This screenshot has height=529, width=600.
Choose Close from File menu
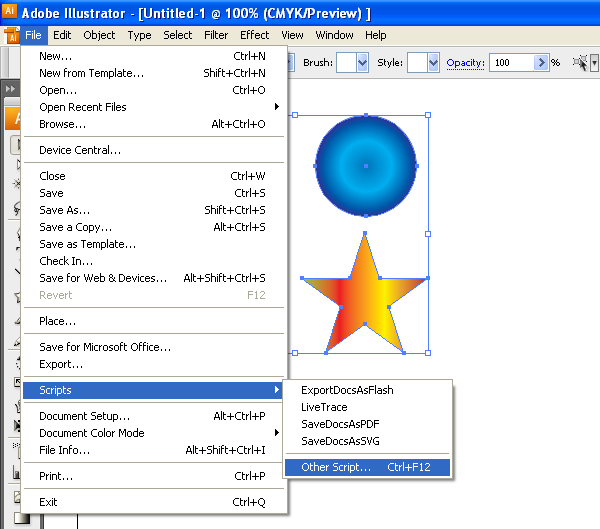(x=153, y=176)
